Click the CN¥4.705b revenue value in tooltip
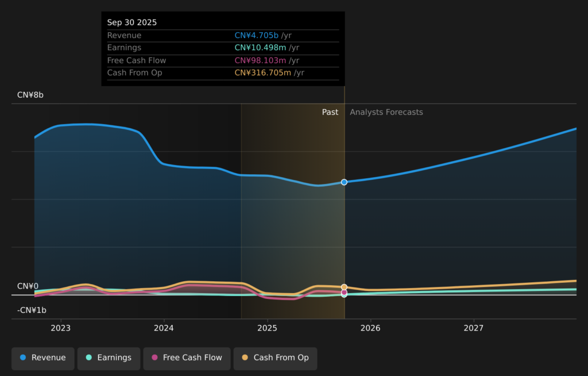This screenshot has width=588, height=376. [x=256, y=36]
